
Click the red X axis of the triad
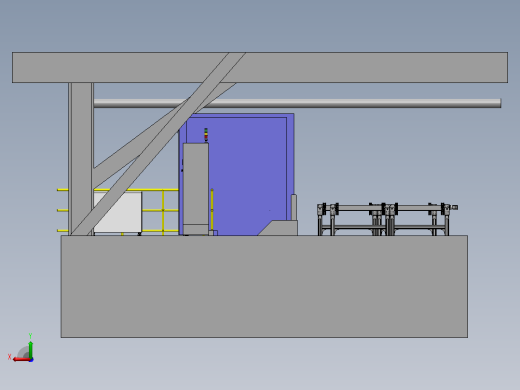pyautogui.click(x=21, y=359)
